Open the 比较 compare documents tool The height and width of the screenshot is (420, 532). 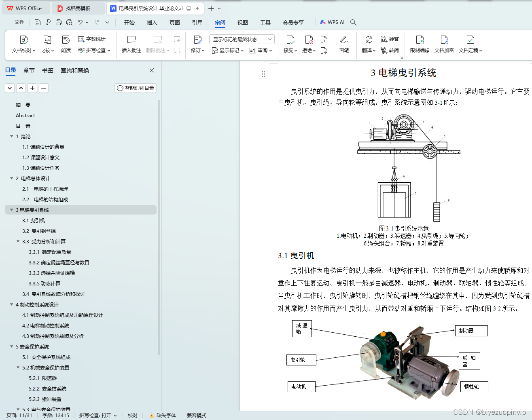pyautogui.click(x=47, y=44)
